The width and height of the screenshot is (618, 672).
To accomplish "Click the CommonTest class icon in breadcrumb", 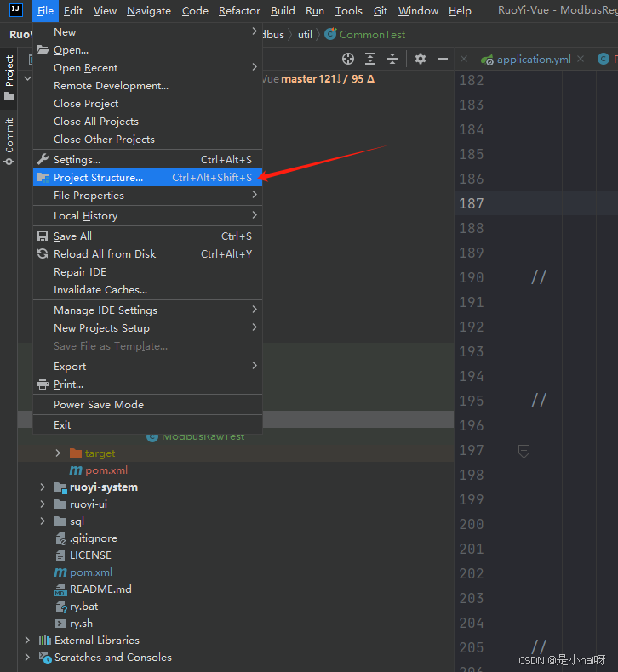I will (x=330, y=34).
